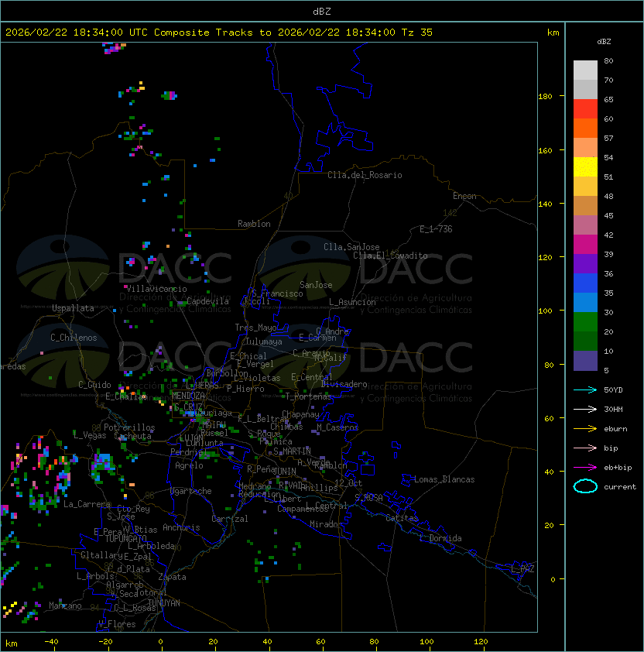Click the 'TUNUYAN' place label
Image resolution: width=644 pixels, height=652 pixels.
pyautogui.click(x=164, y=603)
